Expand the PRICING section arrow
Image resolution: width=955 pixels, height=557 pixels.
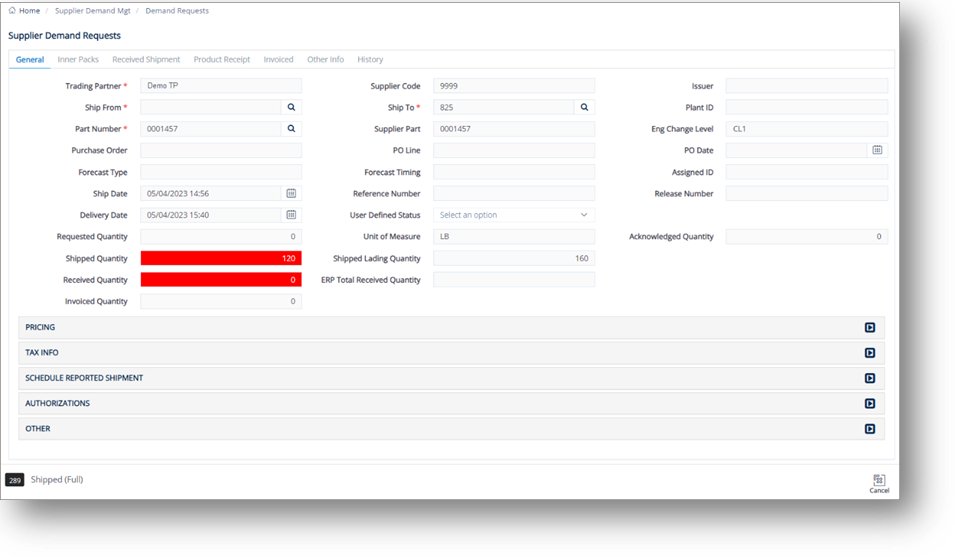[x=870, y=328]
